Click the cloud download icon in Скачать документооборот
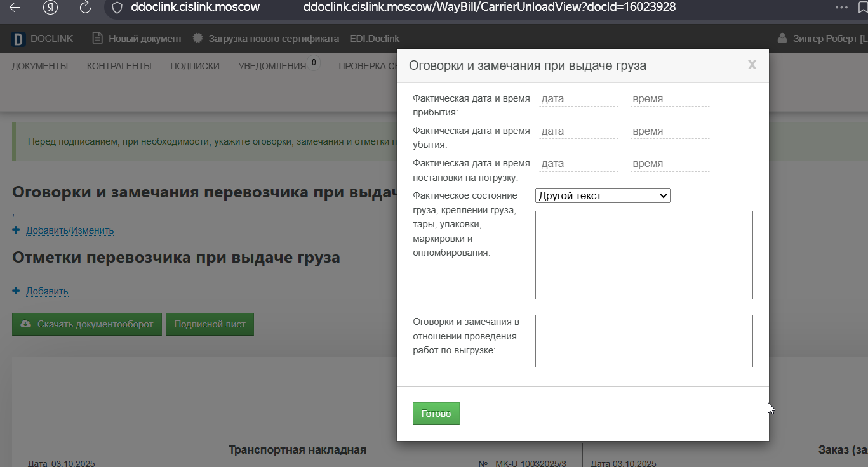This screenshot has width=868, height=467. [26, 324]
